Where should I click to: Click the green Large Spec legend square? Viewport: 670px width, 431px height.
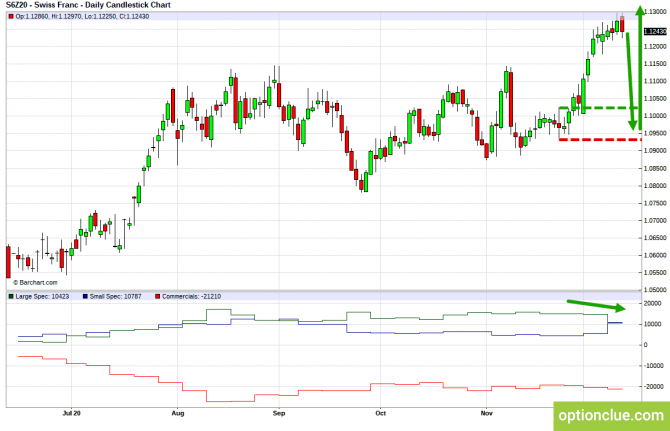[x=10, y=297]
